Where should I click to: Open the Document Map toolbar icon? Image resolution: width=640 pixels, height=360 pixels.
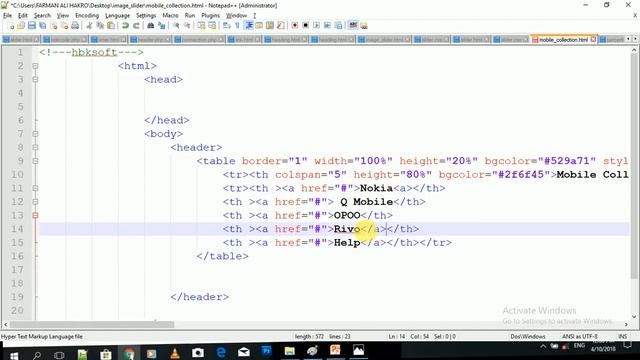click(270, 26)
